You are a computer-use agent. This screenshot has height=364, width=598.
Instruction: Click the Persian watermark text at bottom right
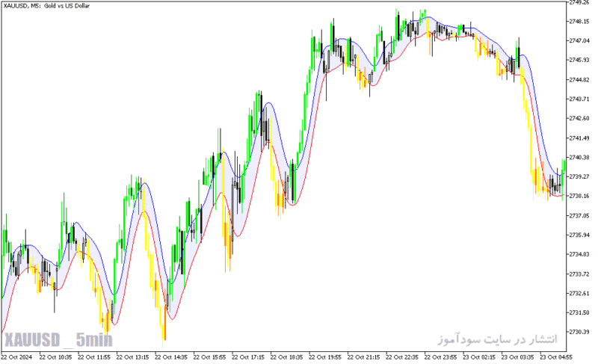[497, 339]
